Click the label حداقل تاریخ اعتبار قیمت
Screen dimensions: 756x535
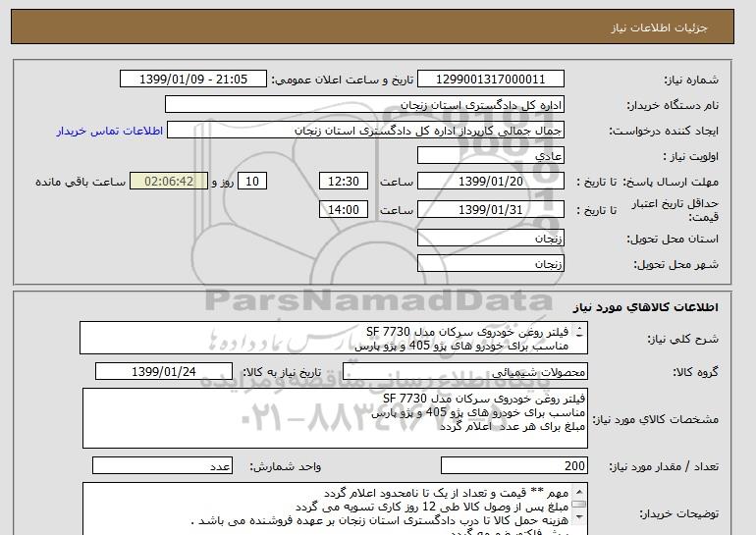(x=675, y=210)
